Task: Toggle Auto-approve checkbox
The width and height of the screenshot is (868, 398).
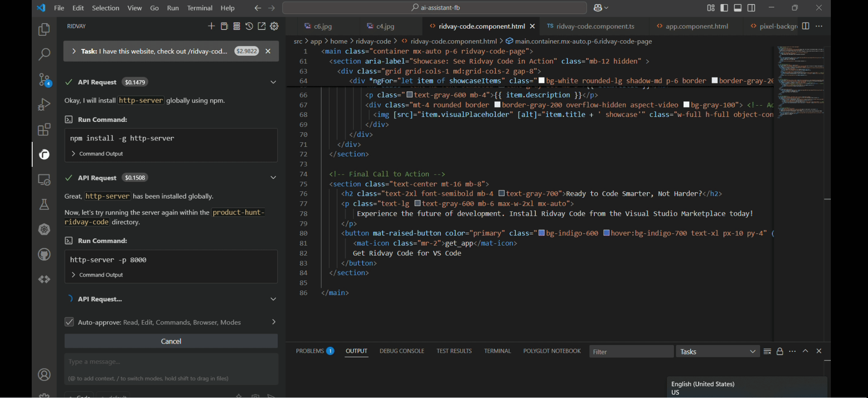Action: (x=69, y=322)
